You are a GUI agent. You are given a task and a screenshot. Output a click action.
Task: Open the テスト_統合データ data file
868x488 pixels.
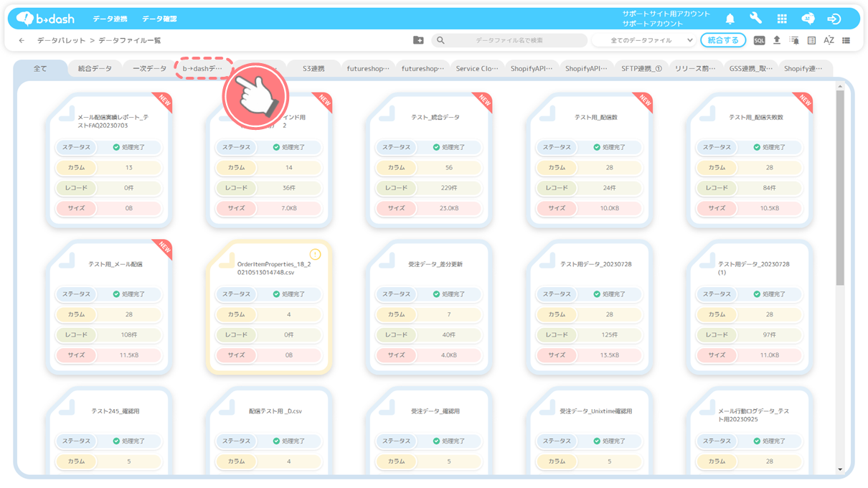[x=429, y=160]
